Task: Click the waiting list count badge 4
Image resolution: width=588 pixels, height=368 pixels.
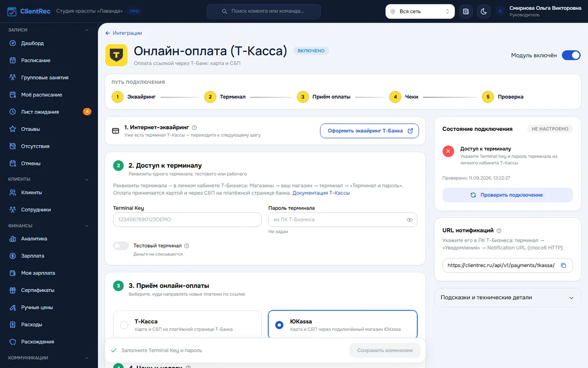Action: (x=87, y=112)
